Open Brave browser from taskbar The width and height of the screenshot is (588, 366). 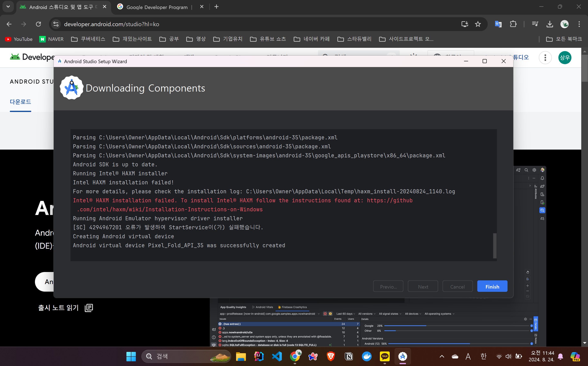(331, 356)
